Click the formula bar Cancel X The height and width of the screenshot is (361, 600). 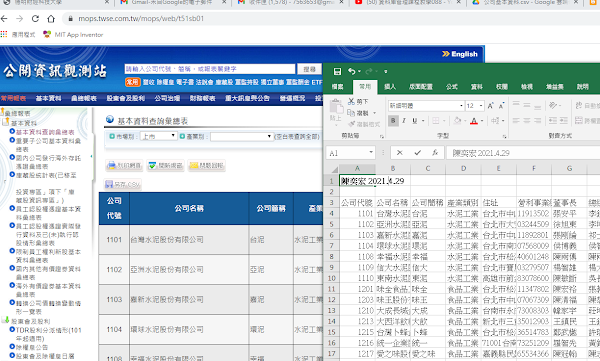(x=399, y=153)
